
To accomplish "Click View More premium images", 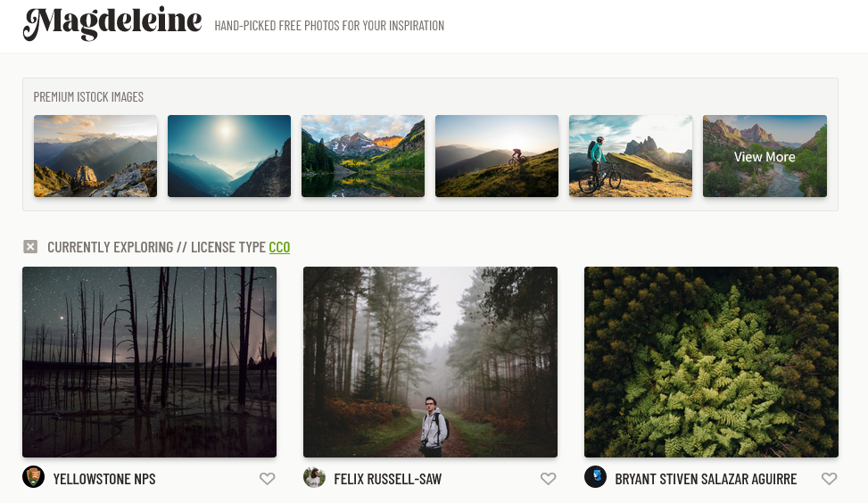I will (765, 156).
